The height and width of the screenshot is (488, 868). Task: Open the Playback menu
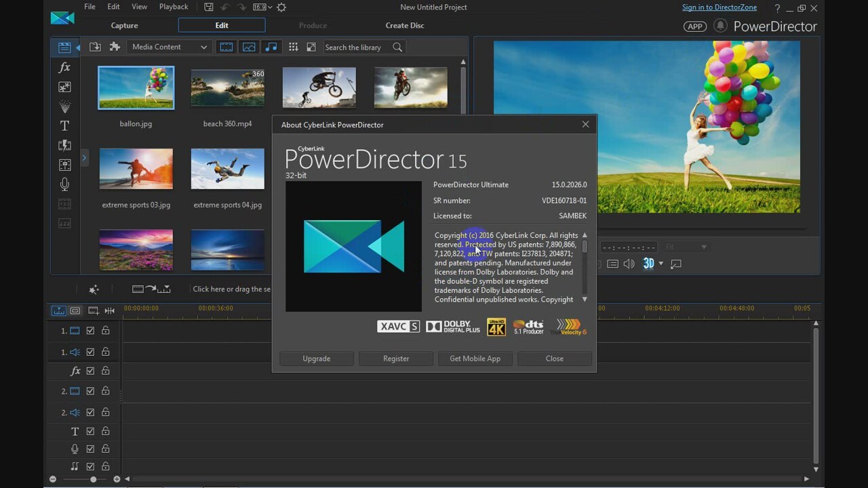(174, 7)
